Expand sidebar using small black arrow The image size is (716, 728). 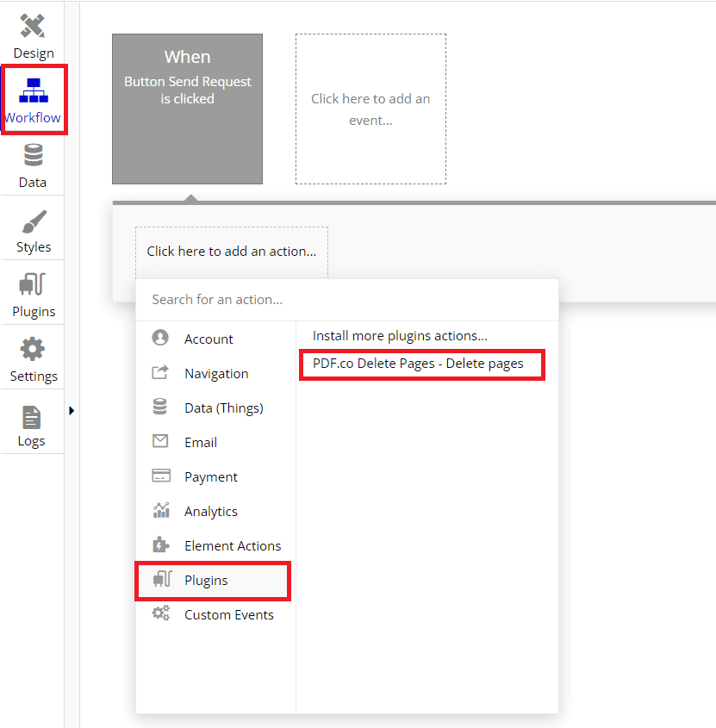coord(72,411)
